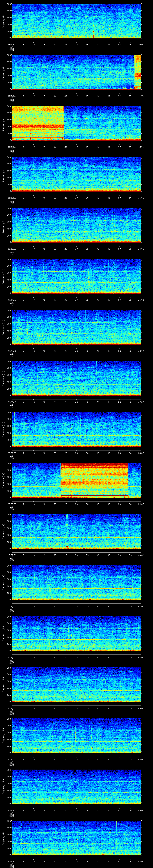The height and width of the screenshot is (868, 153).
Task: Open the spectrogram panel starting at 23:32:00
Action: [x=76, y=174]
